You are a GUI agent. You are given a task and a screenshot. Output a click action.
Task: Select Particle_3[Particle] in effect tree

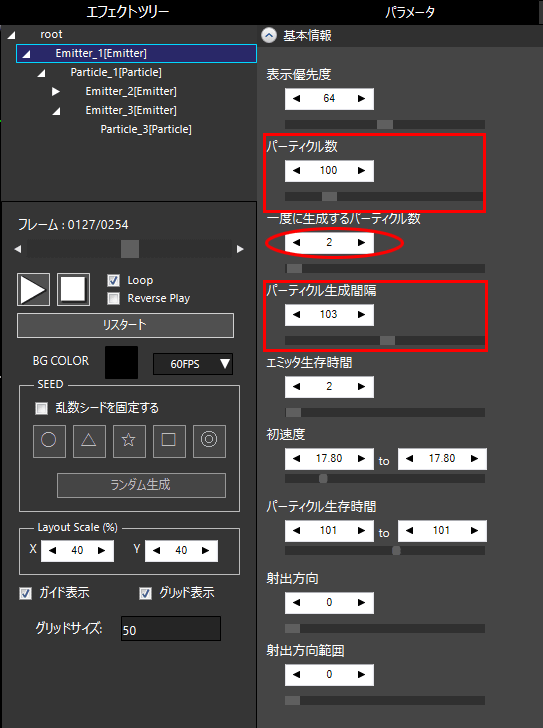tap(146, 130)
